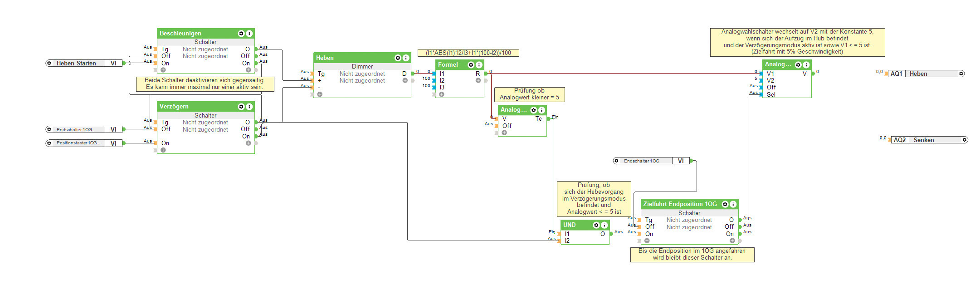Viewport: 980px width, 305px height.
Task: Open gear on Analog selector with V1 V2
Action: [x=798, y=65]
